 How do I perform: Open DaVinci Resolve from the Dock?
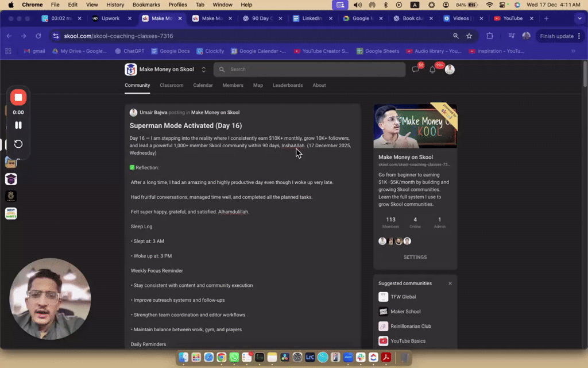(x=285, y=358)
